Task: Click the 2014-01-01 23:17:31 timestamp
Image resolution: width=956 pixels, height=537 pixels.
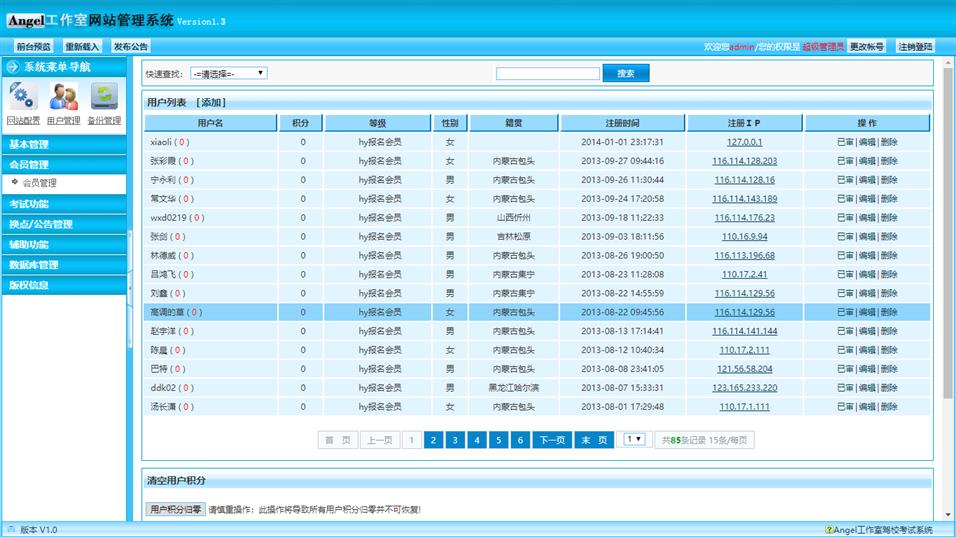Action: click(x=622, y=142)
